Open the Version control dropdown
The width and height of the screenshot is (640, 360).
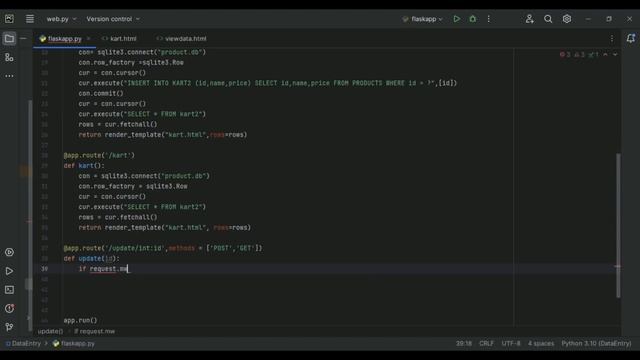(x=113, y=19)
